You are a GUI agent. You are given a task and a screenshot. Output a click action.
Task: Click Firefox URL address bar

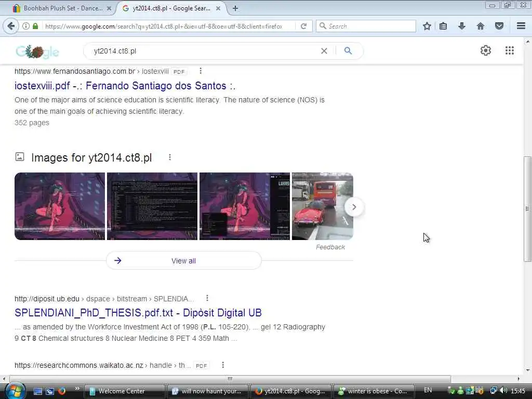click(163, 26)
